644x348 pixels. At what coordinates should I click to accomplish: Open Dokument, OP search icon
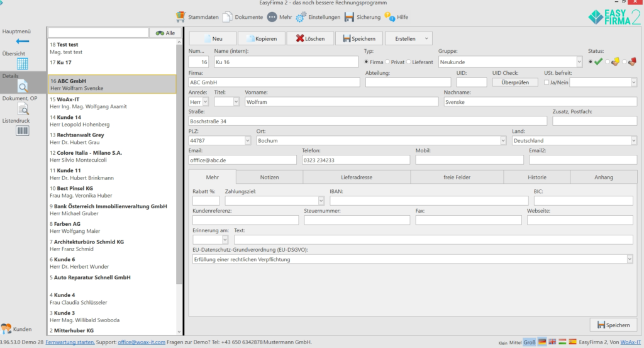pyautogui.click(x=23, y=109)
